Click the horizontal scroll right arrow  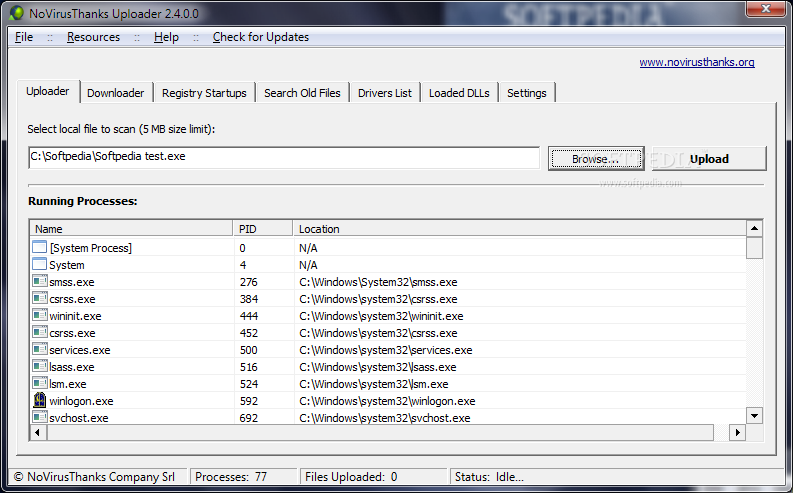[x=737, y=432]
